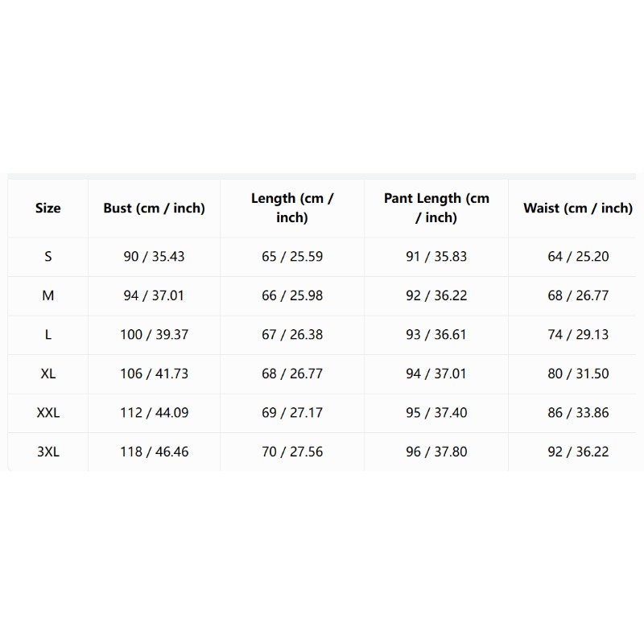Select pant length value 96 / 37.80
644x644 pixels.
(x=436, y=452)
